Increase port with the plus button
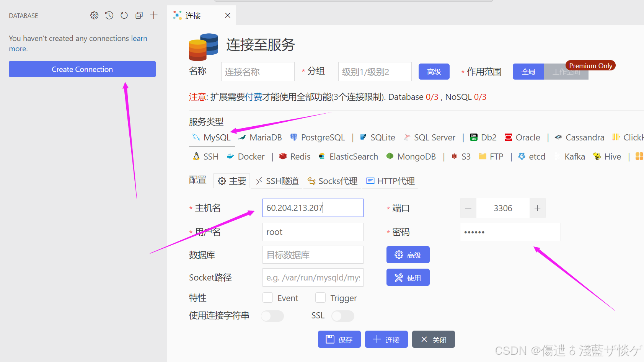 point(538,208)
